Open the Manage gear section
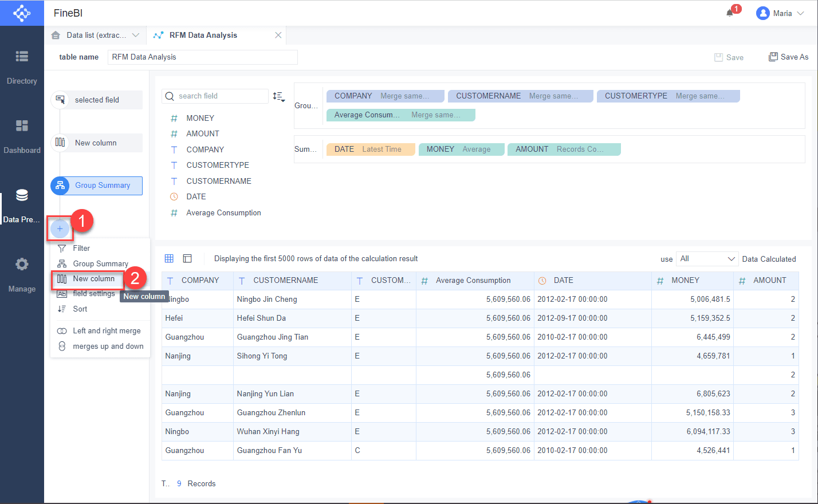Viewport: 818px width, 504px height. pyautogui.click(x=22, y=275)
